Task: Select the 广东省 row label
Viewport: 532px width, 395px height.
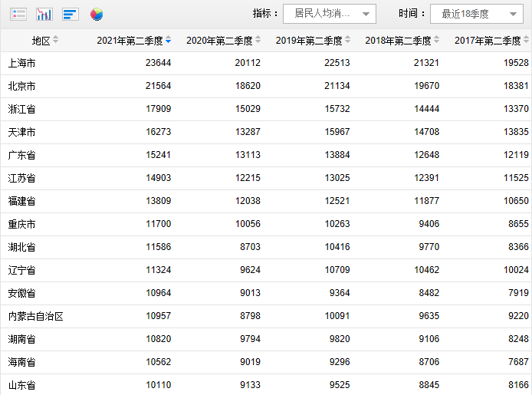Action: point(21,155)
